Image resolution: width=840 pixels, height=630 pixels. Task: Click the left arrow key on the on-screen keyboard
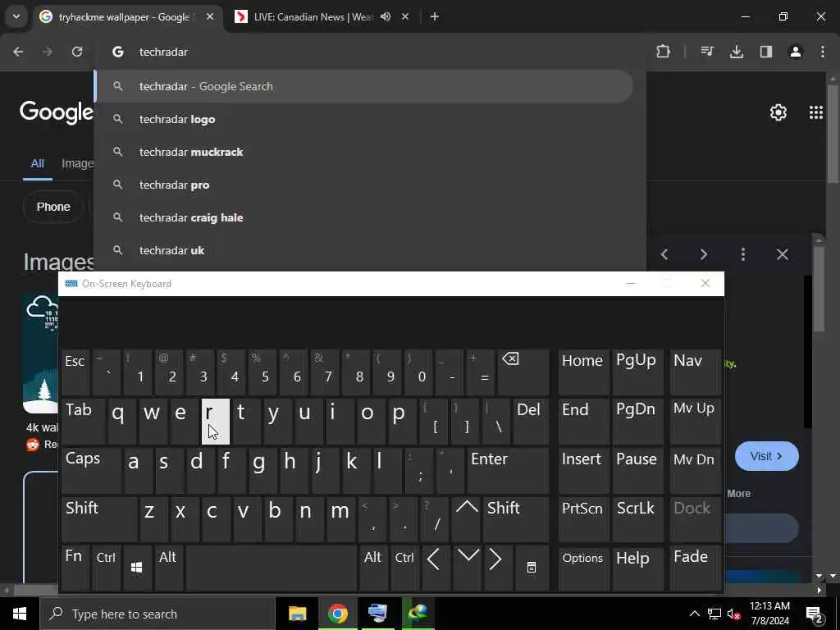[435, 568]
